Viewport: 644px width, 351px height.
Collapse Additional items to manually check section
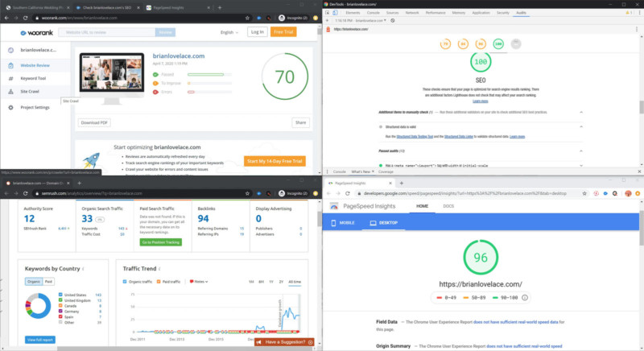point(581,112)
